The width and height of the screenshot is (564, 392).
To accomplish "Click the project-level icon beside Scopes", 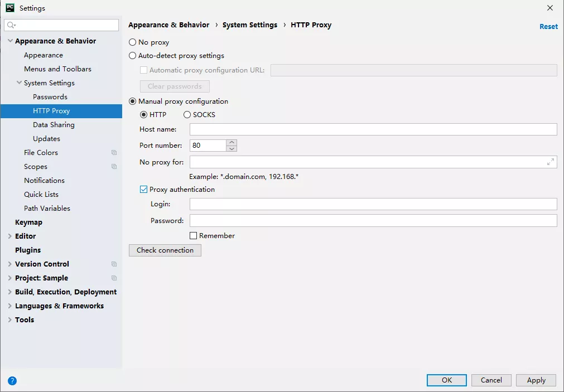I will pyautogui.click(x=114, y=167).
